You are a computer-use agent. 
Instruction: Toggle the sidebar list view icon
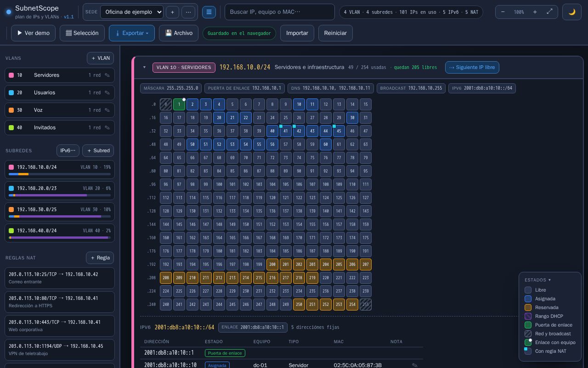point(209,12)
